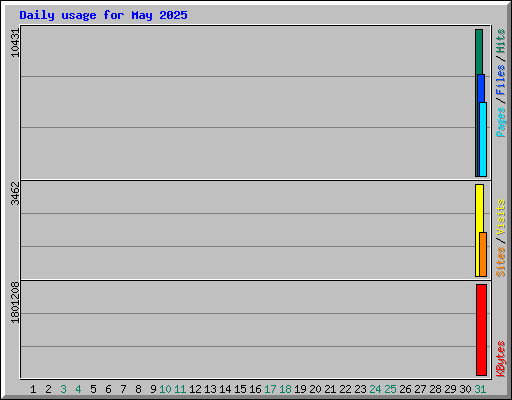
Task: Click day 13 on the x-axis
Action: coord(210,389)
